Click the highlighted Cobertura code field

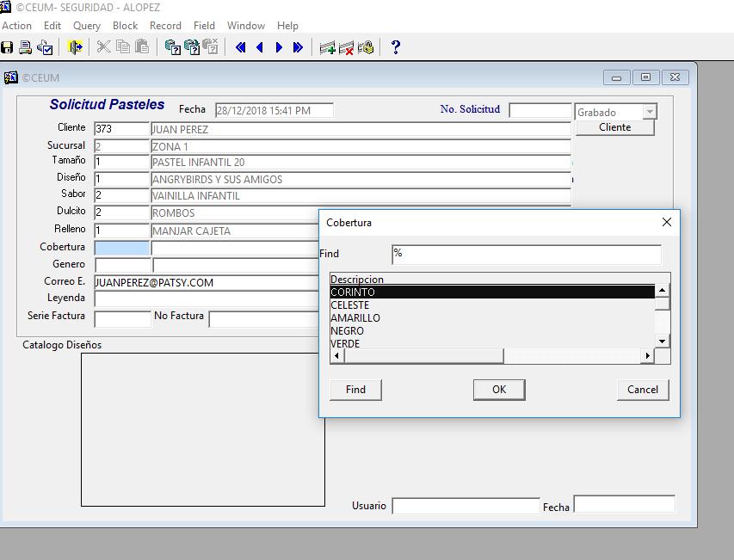(121, 248)
